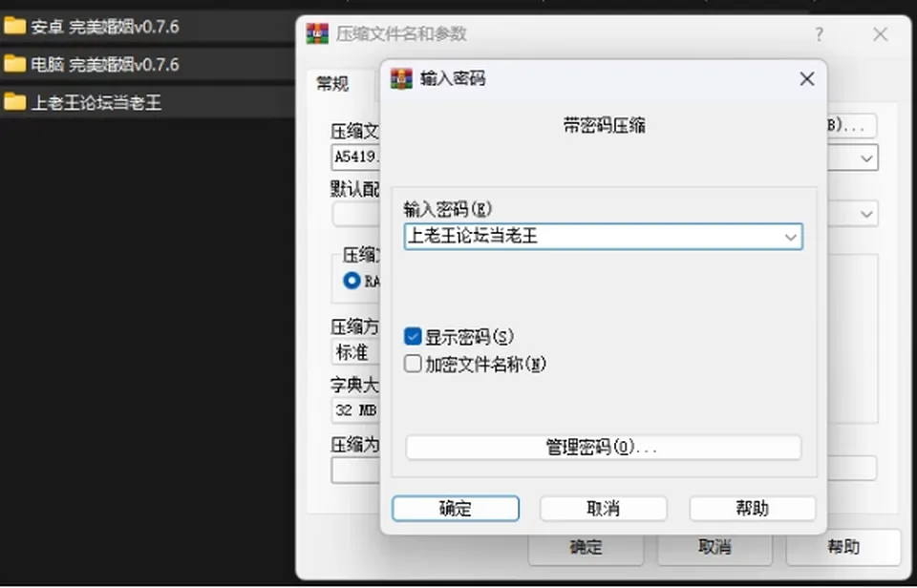
Task: Close the 压缩文件名和参数 window
Action: [880, 34]
